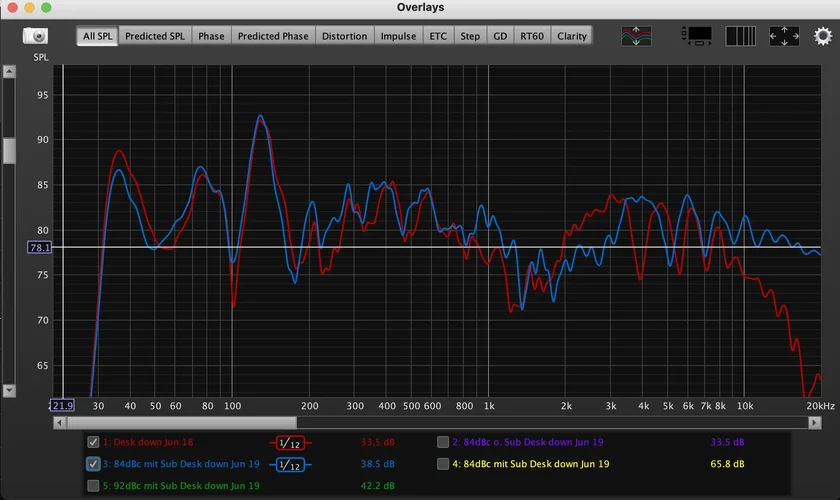The image size is (840, 500).
Task: Uncheck '3: 84dBc mit Sub Desk down' trace
Action: point(93,464)
